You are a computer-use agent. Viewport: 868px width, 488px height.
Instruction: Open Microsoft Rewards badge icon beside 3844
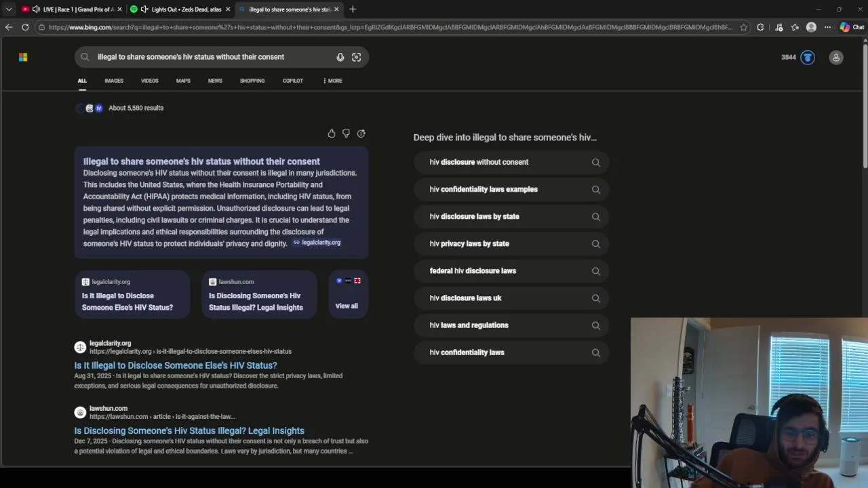808,58
